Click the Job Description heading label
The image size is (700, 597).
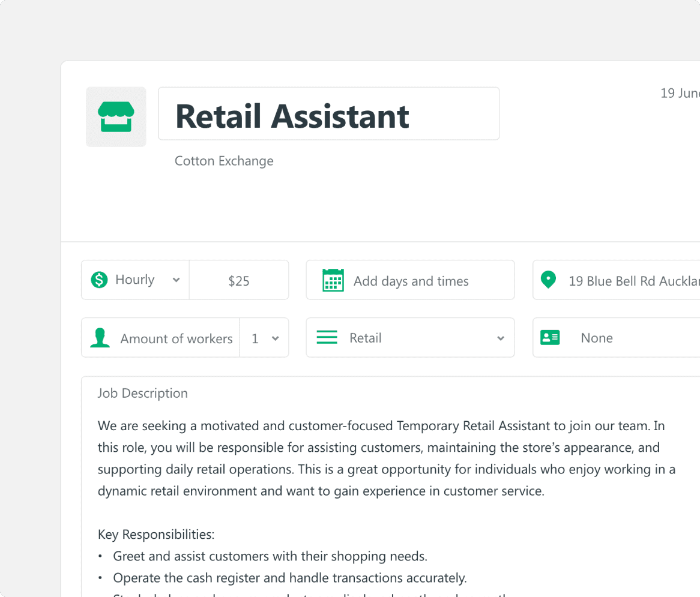[143, 394]
